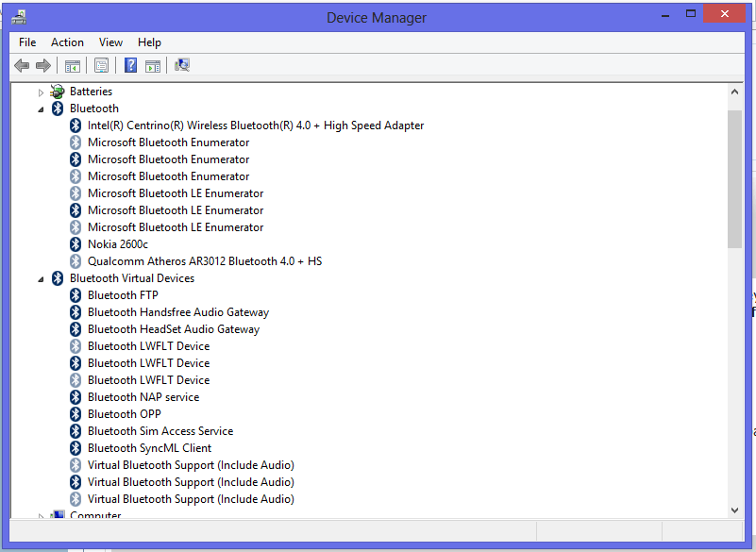Open the Action menu
Viewport: 756px width, 552px height.
coord(68,42)
